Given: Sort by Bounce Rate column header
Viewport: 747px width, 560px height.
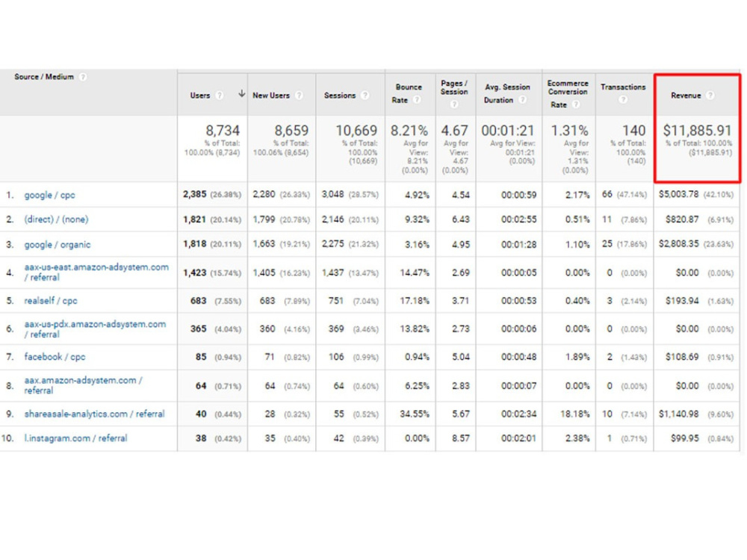Looking at the screenshot, I should click(409, 93).
